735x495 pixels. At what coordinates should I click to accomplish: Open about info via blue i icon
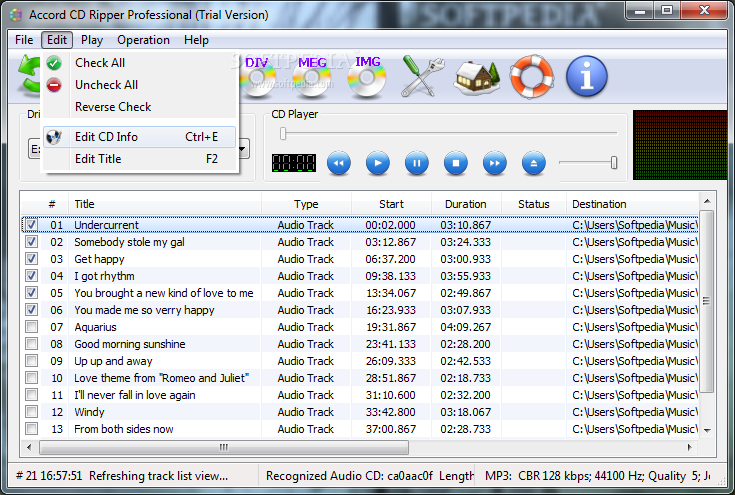pos(587,76)
